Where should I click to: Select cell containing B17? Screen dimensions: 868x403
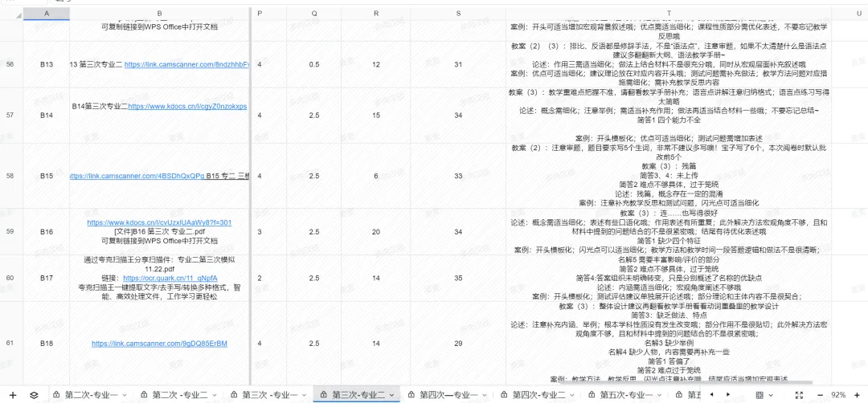point(47,278)
